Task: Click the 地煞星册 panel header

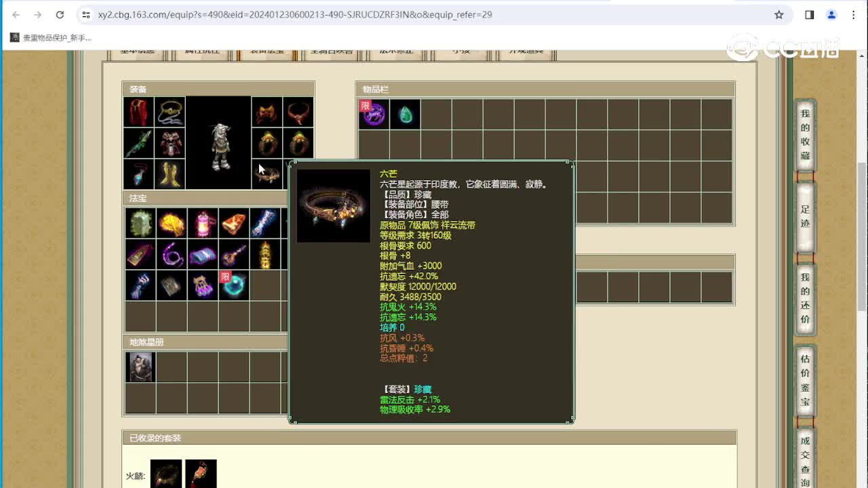Action: (206, 342)
